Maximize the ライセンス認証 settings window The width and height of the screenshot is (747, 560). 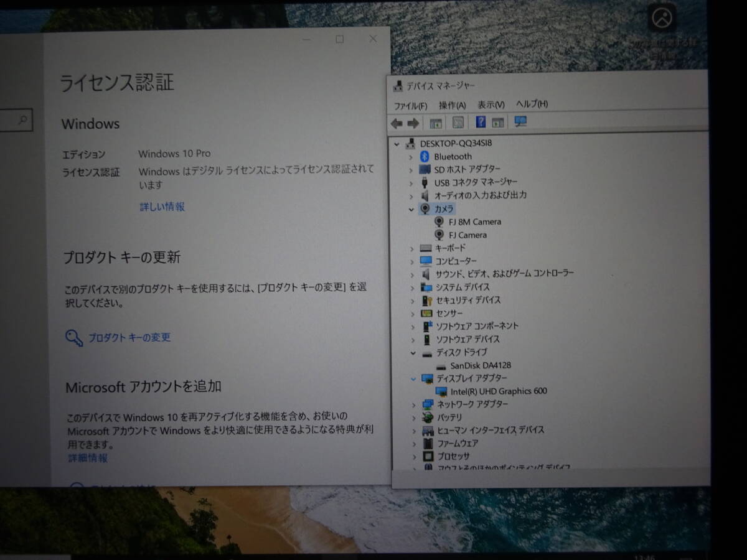339,39
